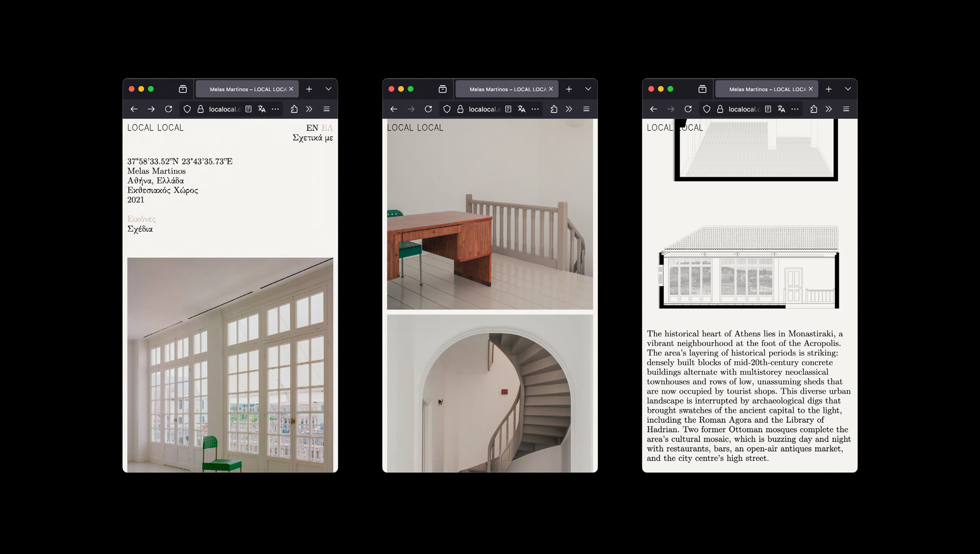This screenshot has height=554, width=980.
Task: Click reload icon in left browser window
Action: [x=168, y=109]
